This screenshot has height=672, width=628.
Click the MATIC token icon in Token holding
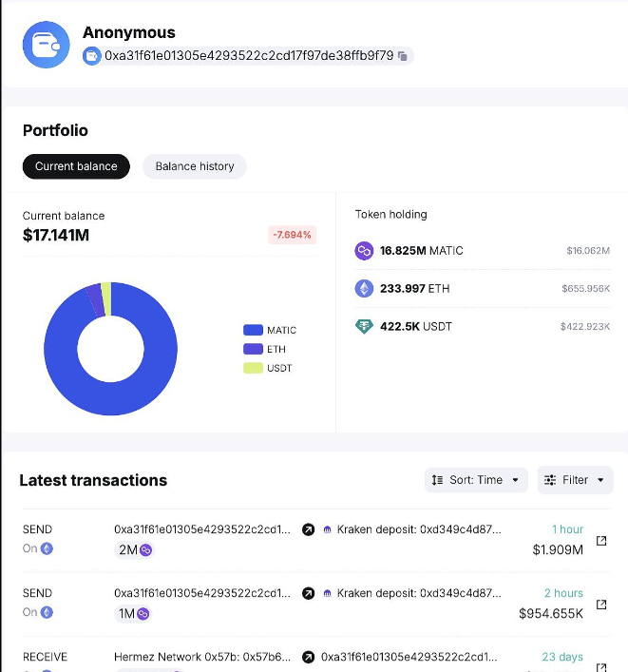click(364, 251)
